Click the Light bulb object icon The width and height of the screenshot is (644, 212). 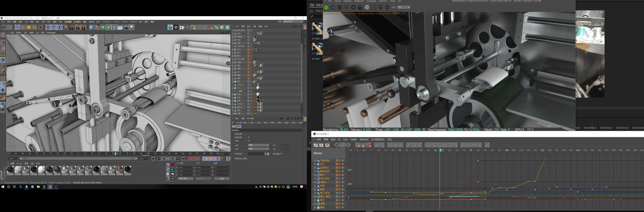click(x=132, y=27)
